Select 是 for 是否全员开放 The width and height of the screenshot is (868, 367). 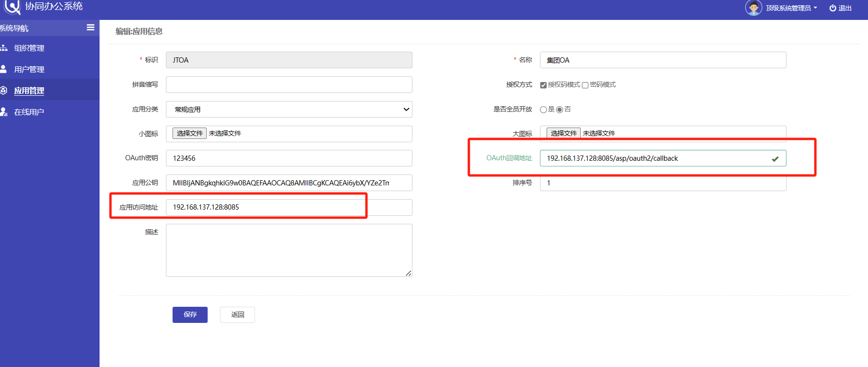click(543, 110)
